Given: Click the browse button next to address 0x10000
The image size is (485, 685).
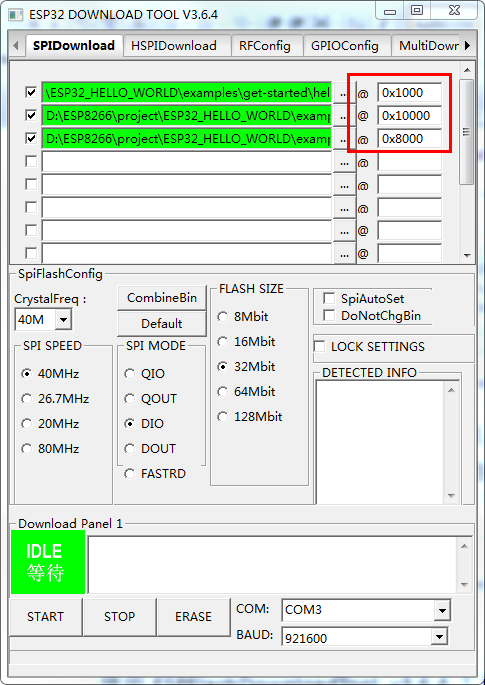Looking at the screenshot, I should 344,116.
